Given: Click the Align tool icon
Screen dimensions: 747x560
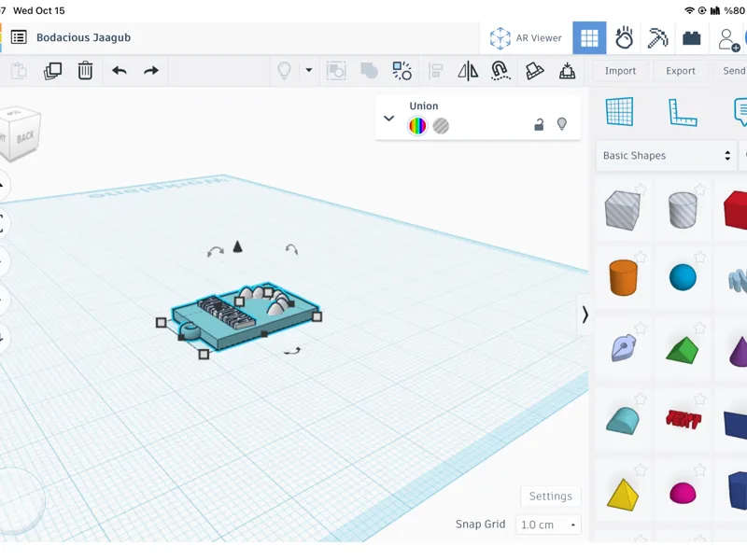Looking at the screenshot, I should click(x=435, y=71).
